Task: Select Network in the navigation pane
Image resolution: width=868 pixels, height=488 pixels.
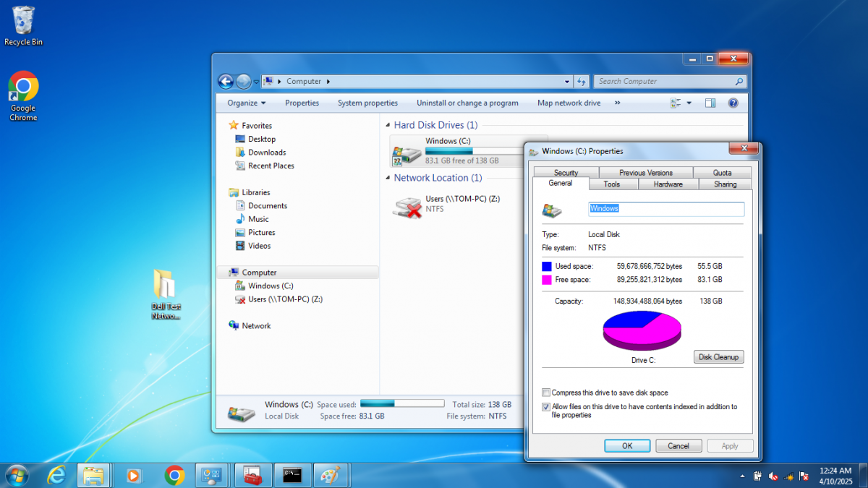Action: coord(250,326)
